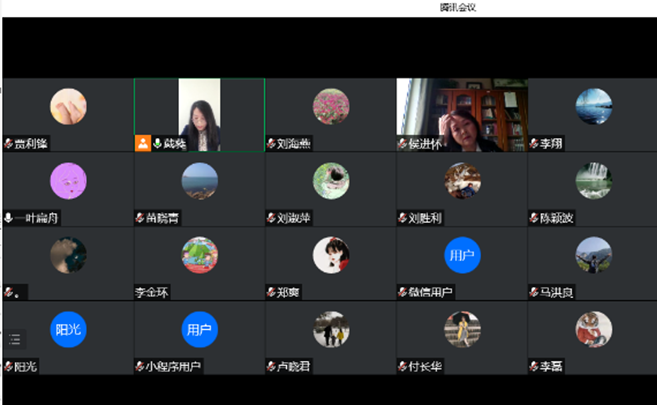657x405 pixels.
Task: Click the green microphone icon beside the host icon
Action: pos(157,144)
